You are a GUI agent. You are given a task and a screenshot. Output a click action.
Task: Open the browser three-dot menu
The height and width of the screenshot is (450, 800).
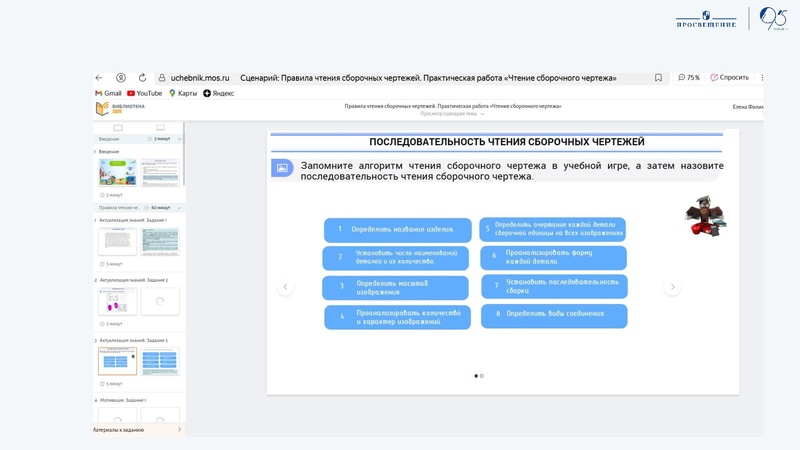tap(762, 78)
